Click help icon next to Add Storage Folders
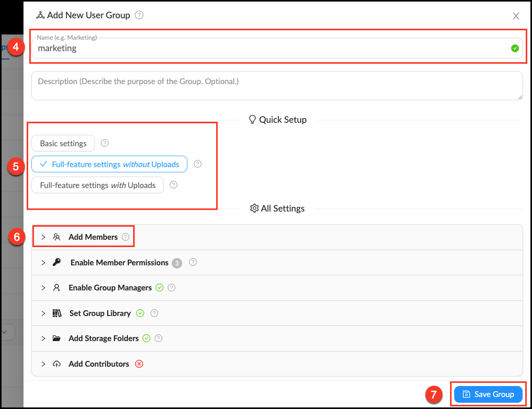Viewport: 532px width, 409px height. click(159, 338)
